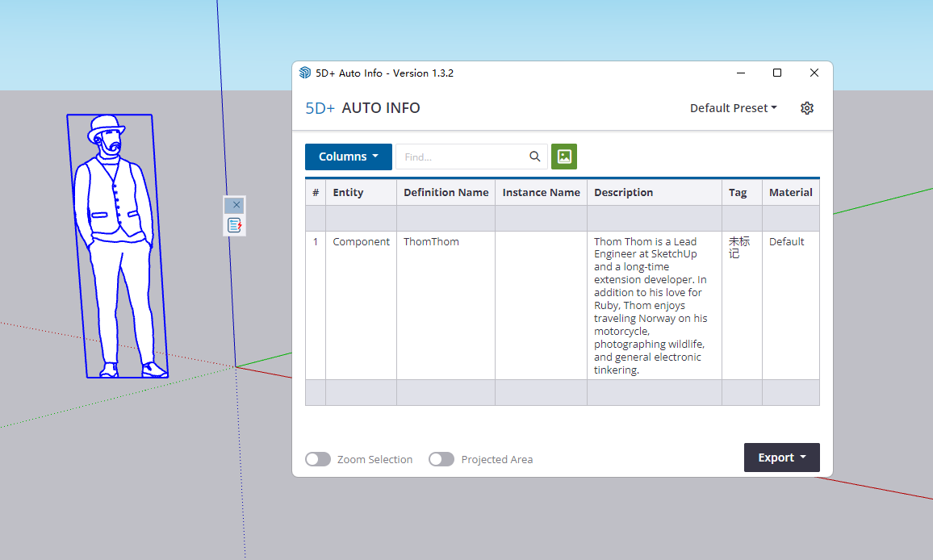Viewport: 933px width, 560px height.
Task: Click the green image thumbnail button
Action: 564,157
